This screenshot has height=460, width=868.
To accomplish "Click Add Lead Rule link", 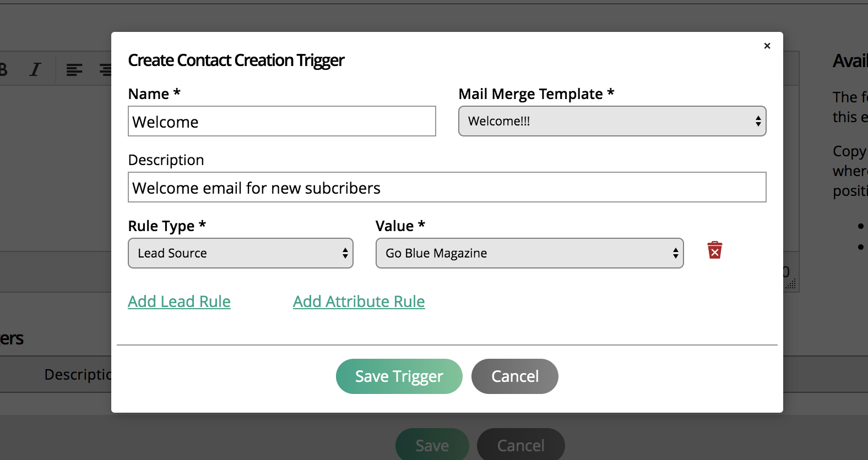I will coord(179,302).
